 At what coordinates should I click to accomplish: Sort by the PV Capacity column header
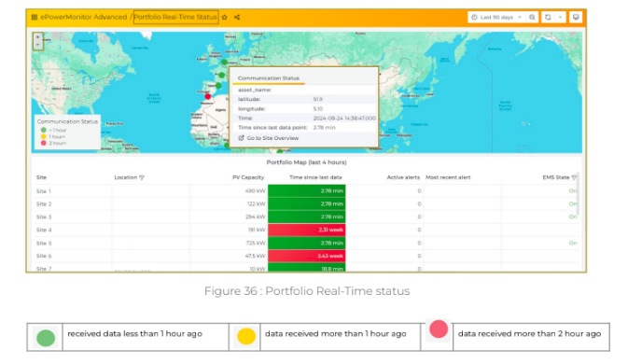click(x=248, y=177)
